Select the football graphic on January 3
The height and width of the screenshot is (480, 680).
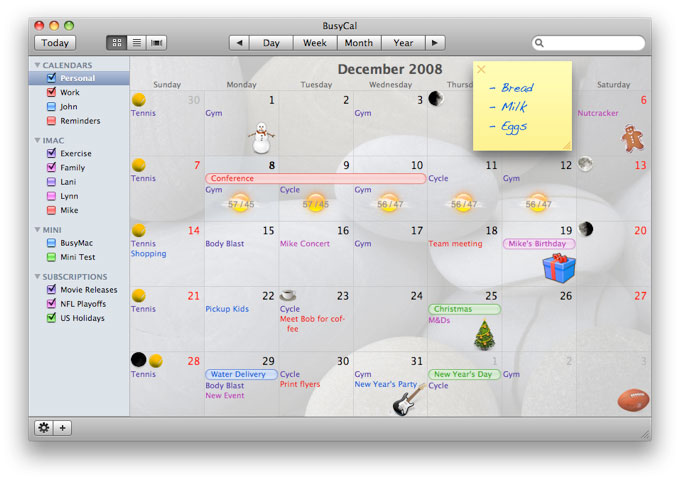pos(633,400)
